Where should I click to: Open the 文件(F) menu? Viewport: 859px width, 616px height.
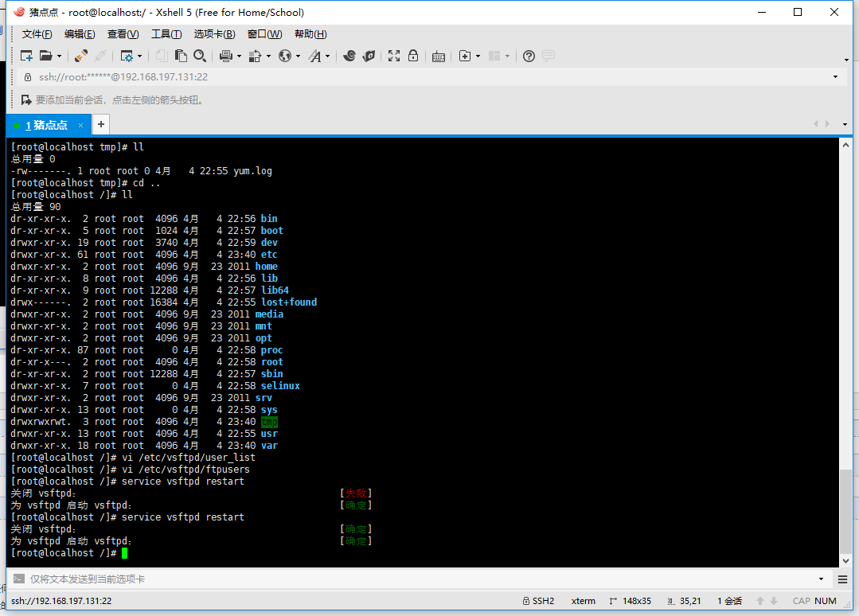pyautogui.click(x=37, y=34)
